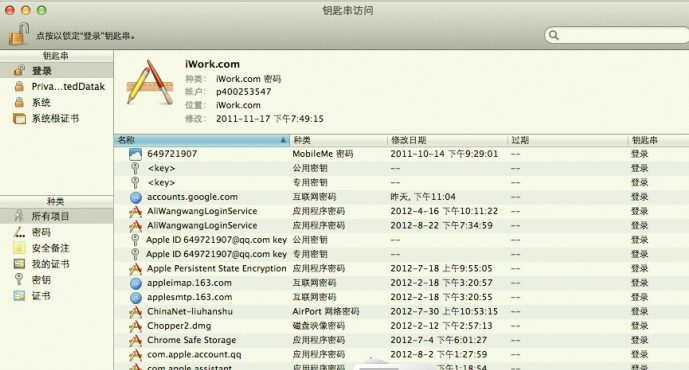
Task: Select the ChinaNet-liuhanshu AirPort entry
Action: click(402, 312)
